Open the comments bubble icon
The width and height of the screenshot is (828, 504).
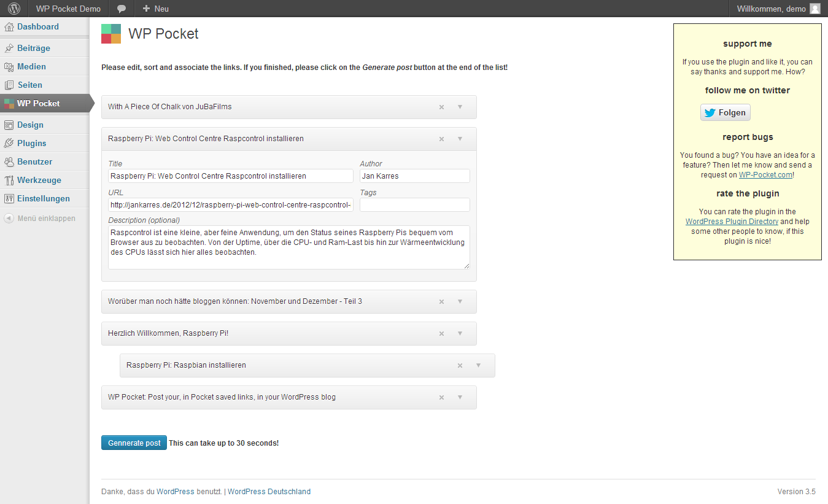(122, 9)
